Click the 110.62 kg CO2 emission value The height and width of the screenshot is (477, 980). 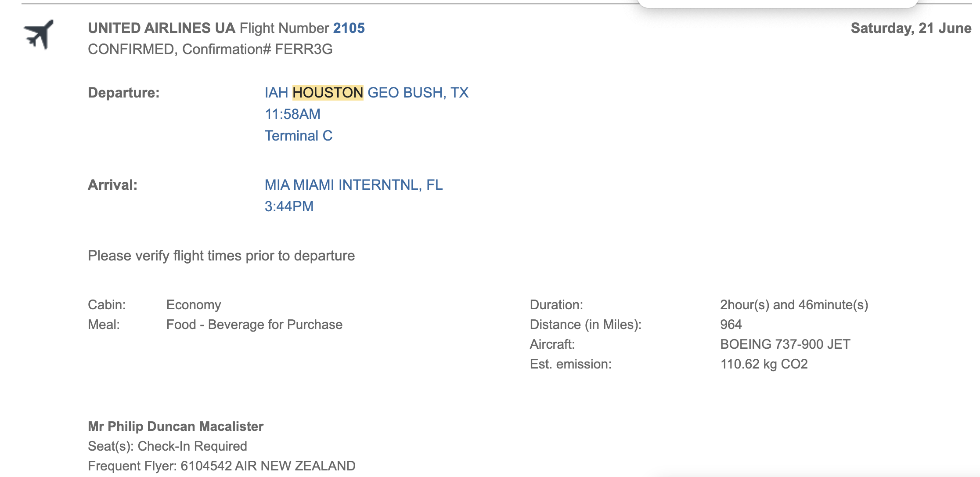pos(764,364)
